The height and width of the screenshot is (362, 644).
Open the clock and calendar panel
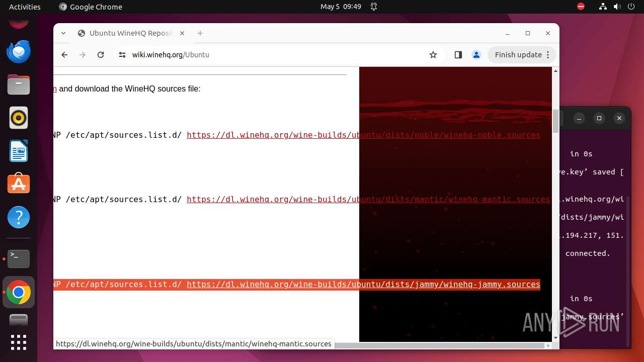tap(341, 7)
